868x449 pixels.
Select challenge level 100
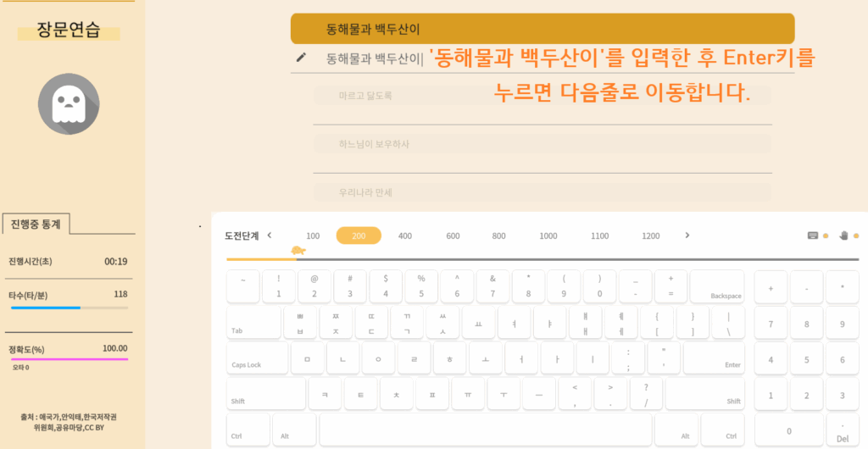tap(313, 236)
